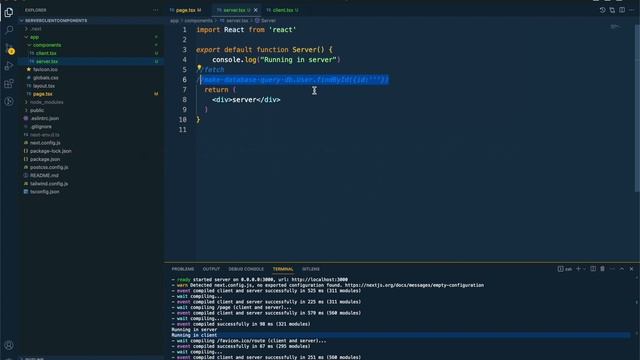Open the Extensions view
This screenshot has height=360, width=640.
[9, 84]
